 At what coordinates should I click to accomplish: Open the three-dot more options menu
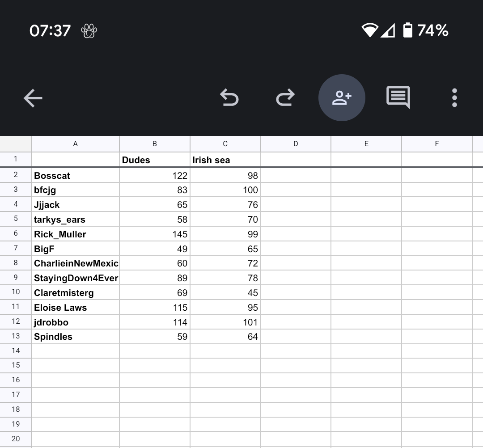[454, 97]
